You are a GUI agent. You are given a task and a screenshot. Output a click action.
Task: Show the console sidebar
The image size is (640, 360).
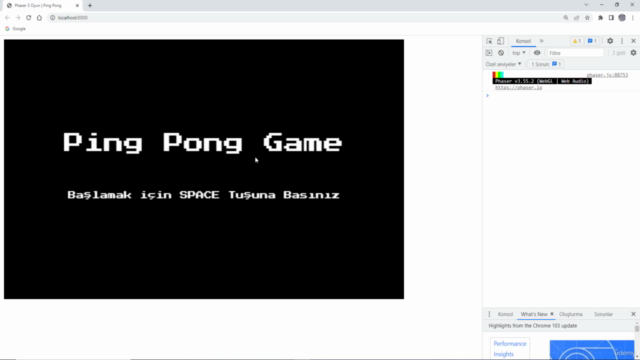489,53
